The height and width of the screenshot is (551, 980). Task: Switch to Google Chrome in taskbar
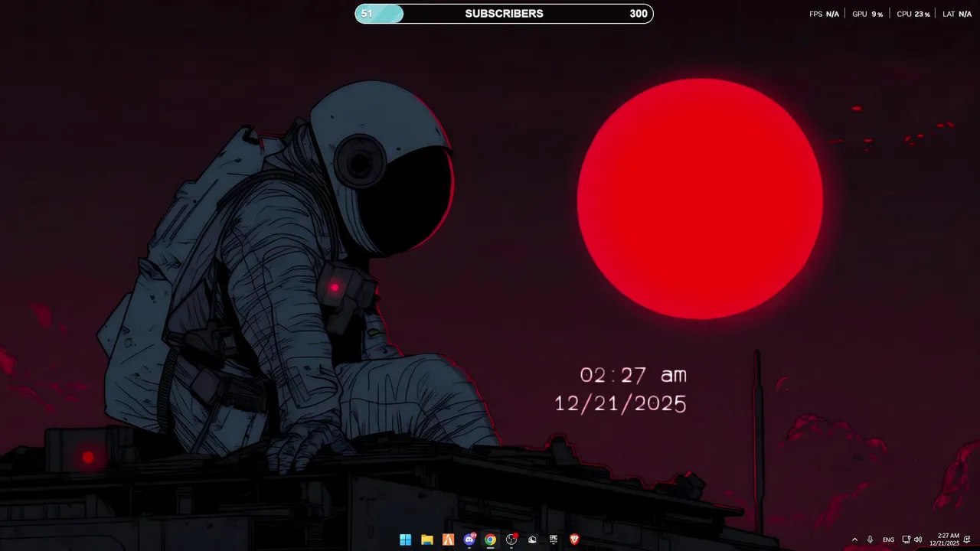[490, 540]
